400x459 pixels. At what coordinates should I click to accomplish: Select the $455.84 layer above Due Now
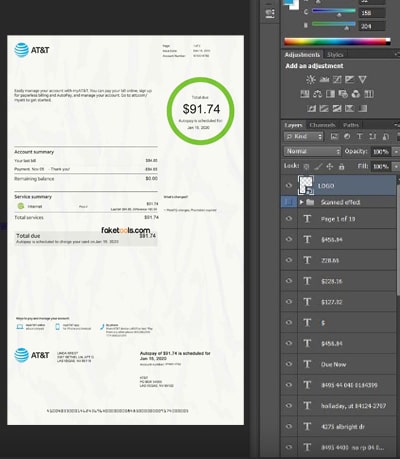tap(332, 343)
